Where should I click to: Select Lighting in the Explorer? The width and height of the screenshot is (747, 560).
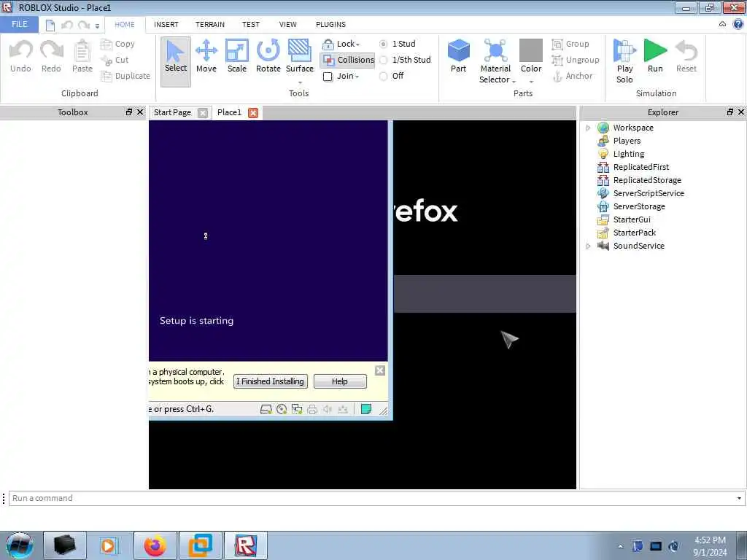tap(628, 154)
